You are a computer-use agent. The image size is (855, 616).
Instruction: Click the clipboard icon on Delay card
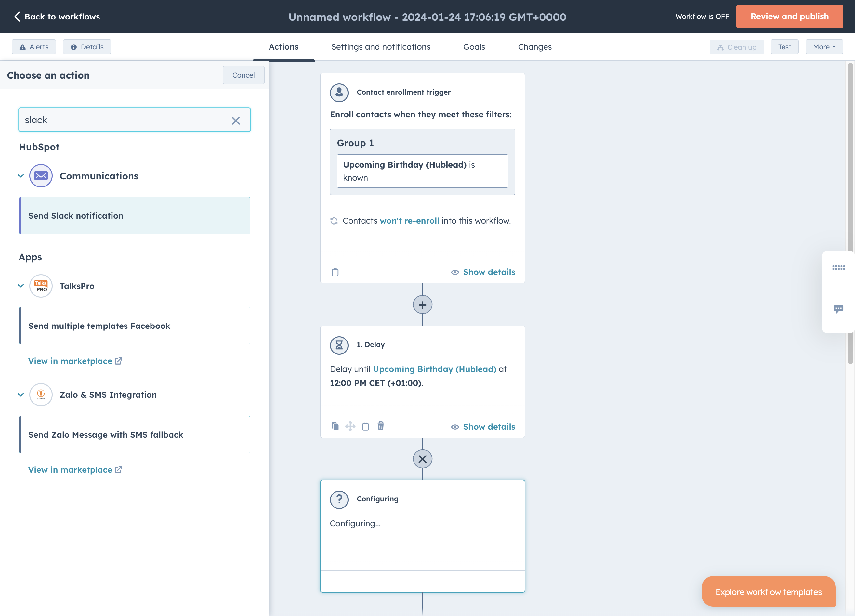click(365, 426)
